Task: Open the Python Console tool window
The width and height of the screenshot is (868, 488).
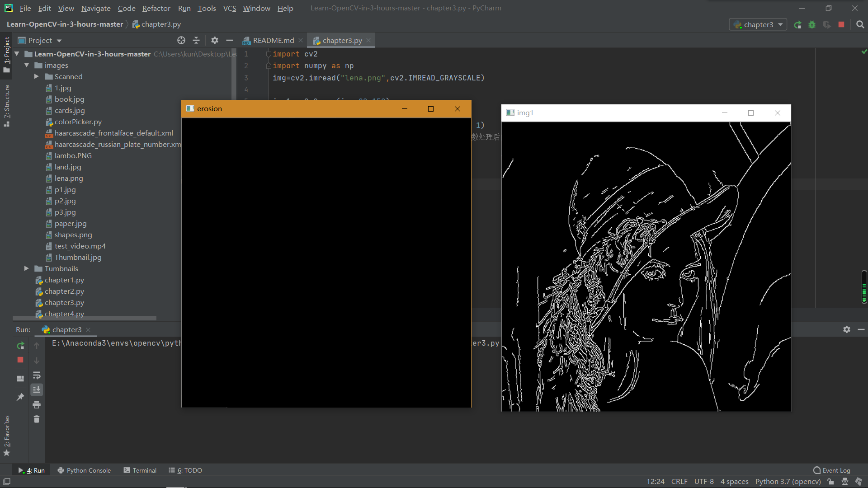Action: pos(84,470)
